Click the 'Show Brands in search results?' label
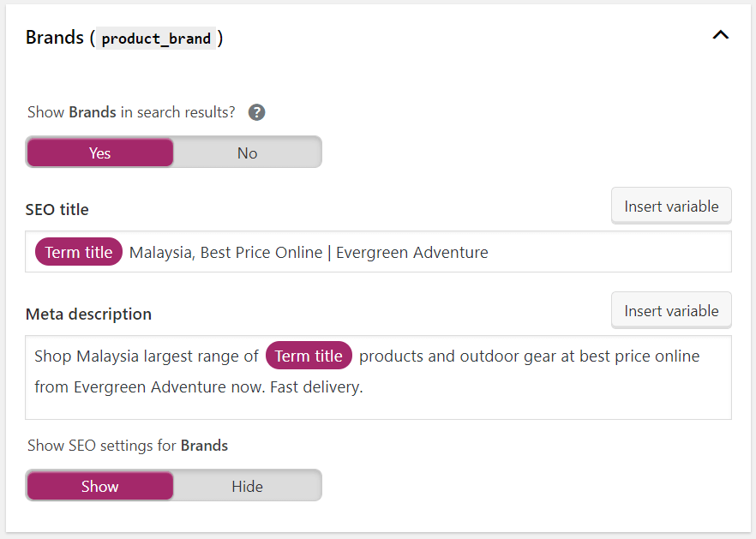Image resolution: width=756 pixels, height=539 pixels. [131, 112]
